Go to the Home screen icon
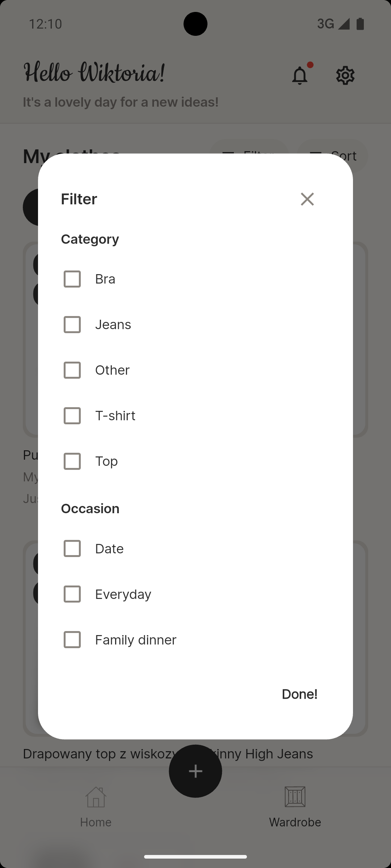The height and width of the screenshot is (868, 391). click(96, 797)
